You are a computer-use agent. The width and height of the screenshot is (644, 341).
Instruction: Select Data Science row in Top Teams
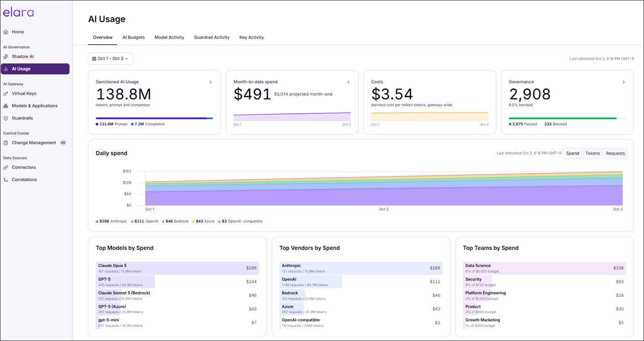[544, 268]
